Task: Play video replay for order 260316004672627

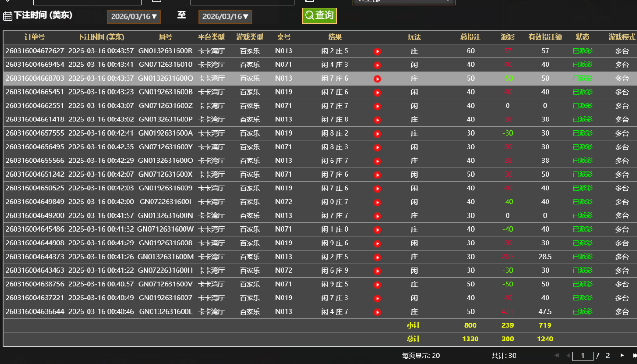Action: (x=377, y=51)
